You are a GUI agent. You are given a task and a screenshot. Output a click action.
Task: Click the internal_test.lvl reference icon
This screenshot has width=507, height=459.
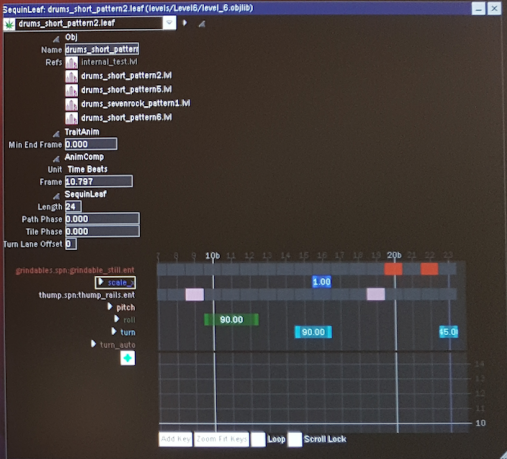point(71,62)
